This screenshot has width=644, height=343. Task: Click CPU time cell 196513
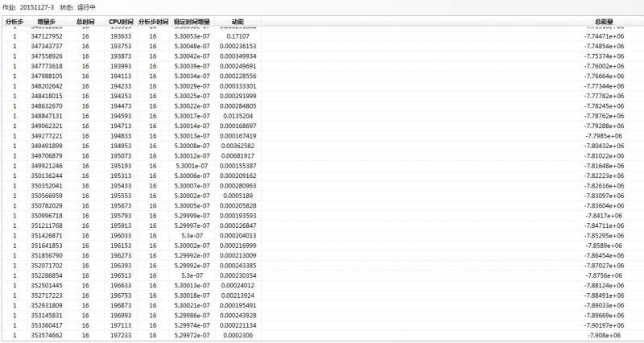pos(121,275)
